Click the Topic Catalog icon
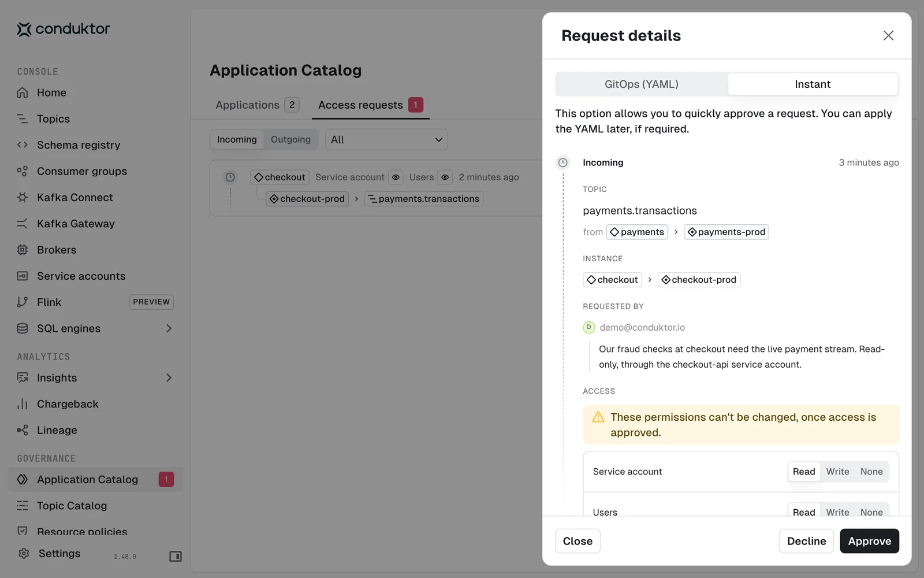 coord(23,506)
